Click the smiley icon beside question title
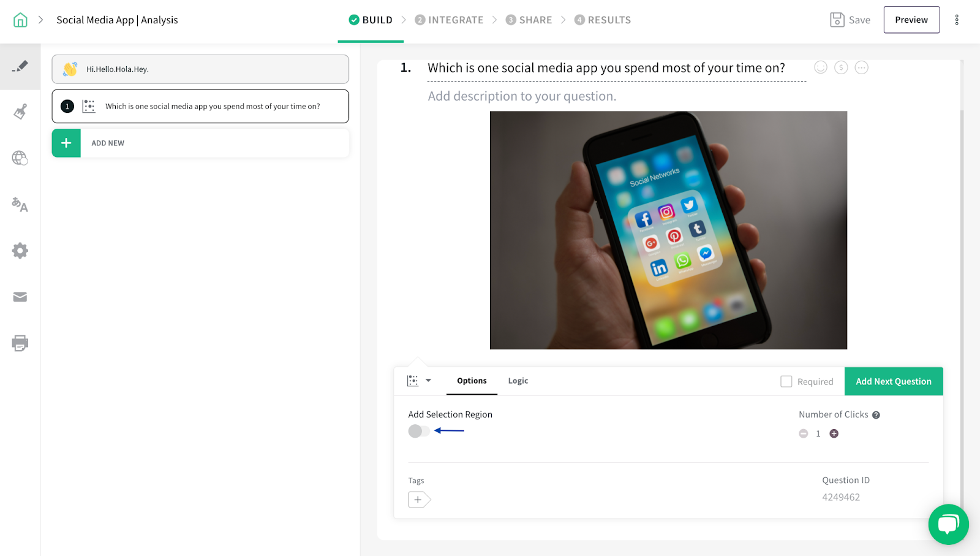 (x=821, y=67)
